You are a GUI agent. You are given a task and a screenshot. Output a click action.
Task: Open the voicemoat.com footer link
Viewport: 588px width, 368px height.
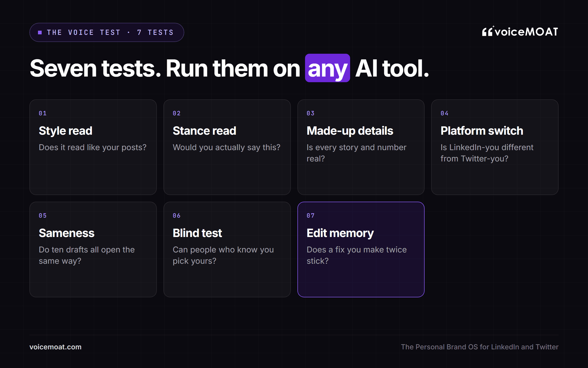55,347
